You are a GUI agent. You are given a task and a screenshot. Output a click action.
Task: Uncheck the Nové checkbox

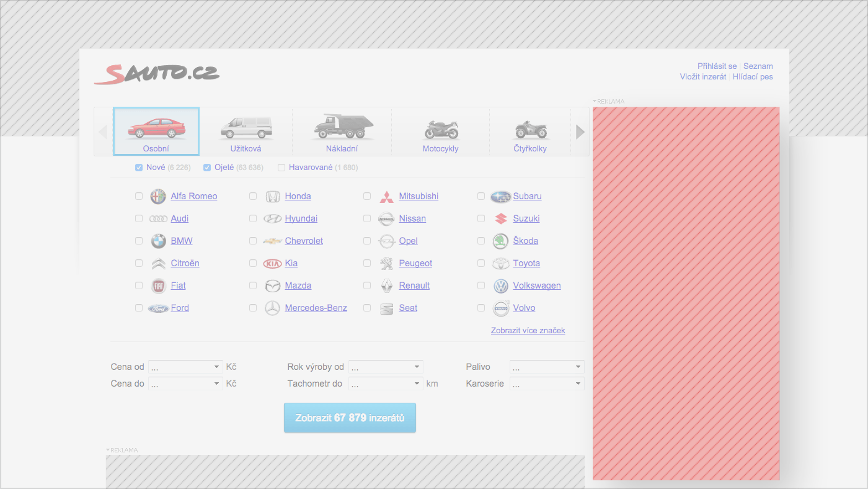coord(139,168)
